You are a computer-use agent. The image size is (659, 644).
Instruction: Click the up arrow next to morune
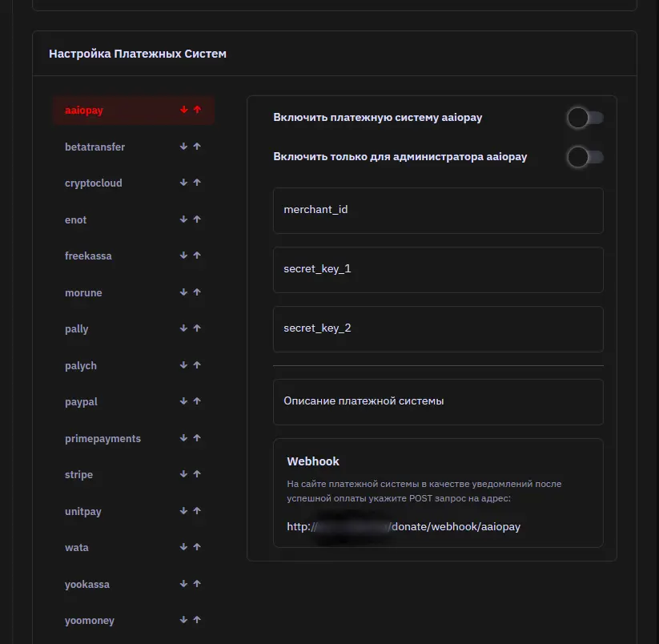197,292
